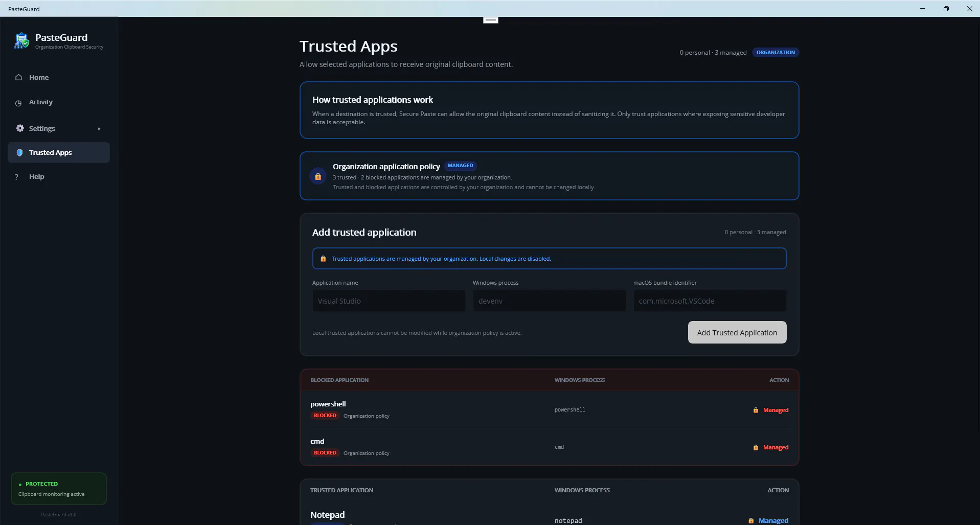Click the drag handle at top center
Screen dimensions: 980x525
pyautogui.click(x=491, y=20)
